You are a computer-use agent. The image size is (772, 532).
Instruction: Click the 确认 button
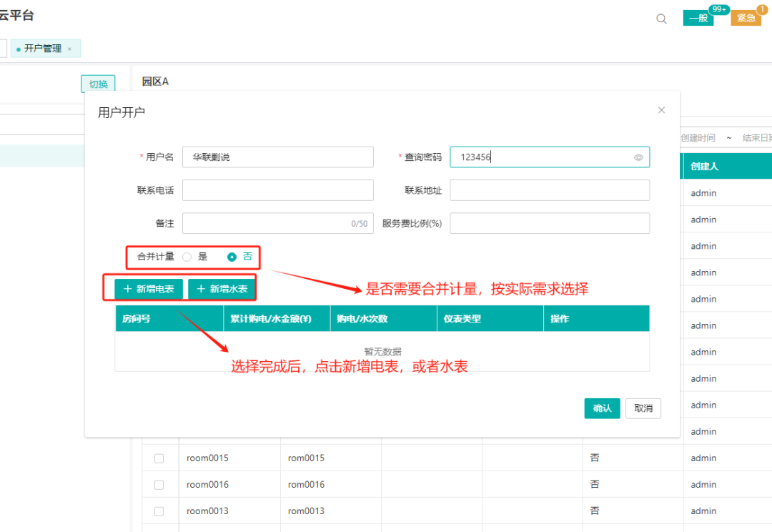tap(602, 408)
